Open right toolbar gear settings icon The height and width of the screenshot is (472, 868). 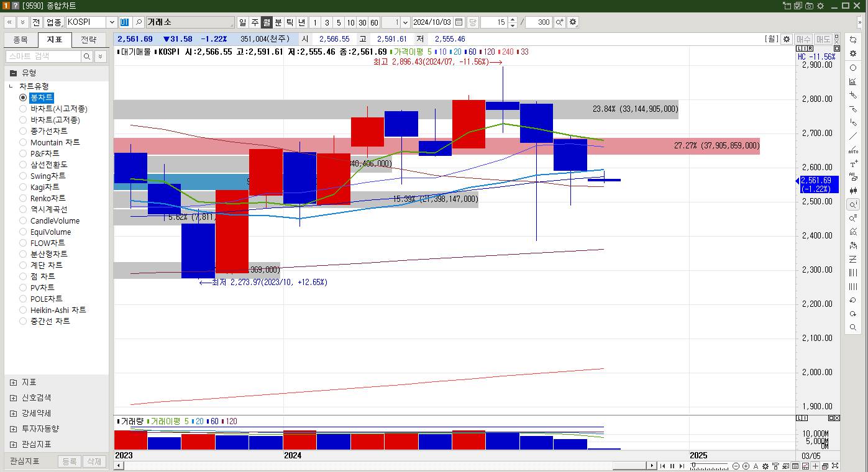click(x=853, y=53)
